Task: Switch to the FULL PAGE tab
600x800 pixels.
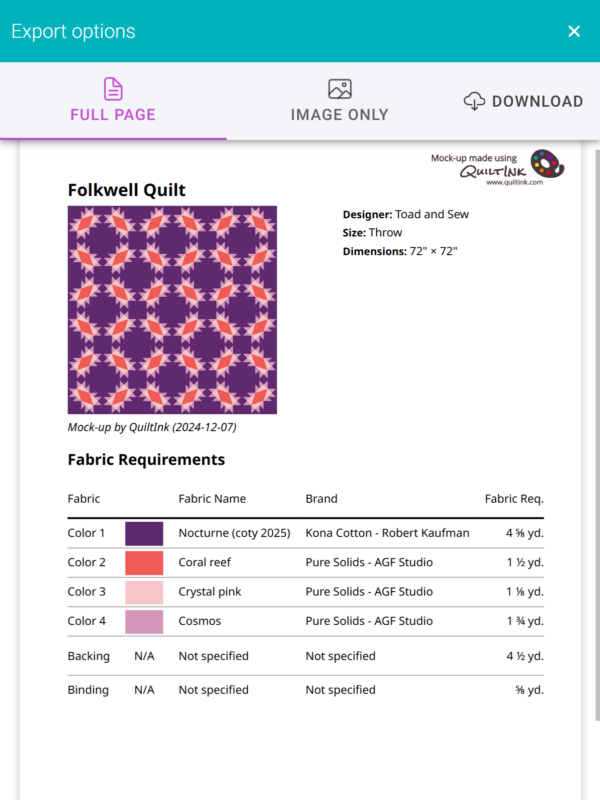Action: click(x=113, y=101)
